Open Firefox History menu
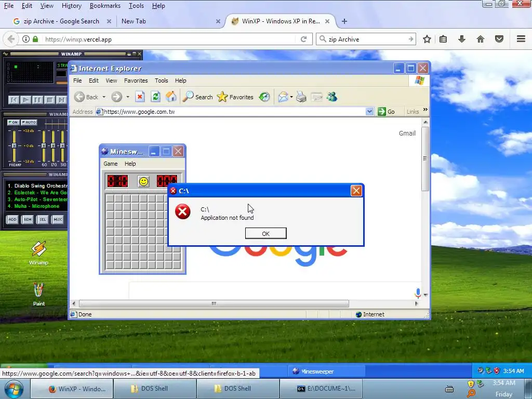 coord(72,6)
